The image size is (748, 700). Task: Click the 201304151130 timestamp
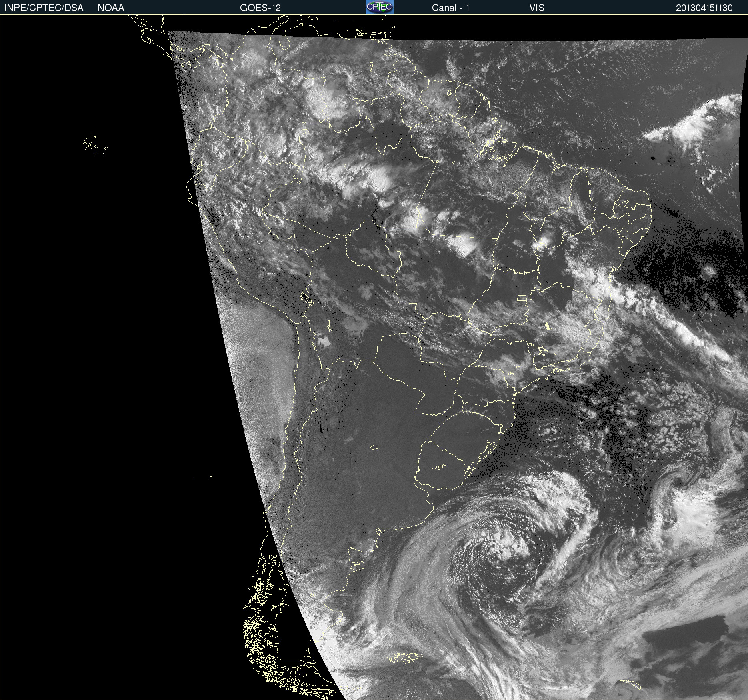(704, 8)
